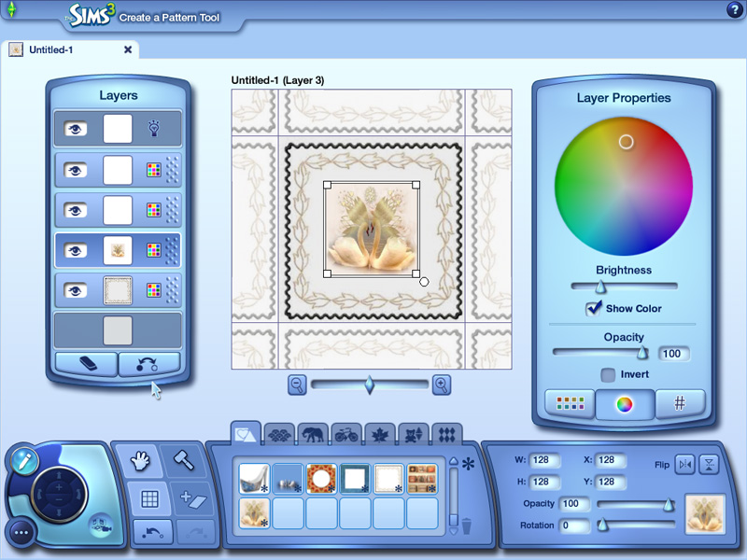Select the hand pan tool
The image size is (747, 560).
[139, 460]
